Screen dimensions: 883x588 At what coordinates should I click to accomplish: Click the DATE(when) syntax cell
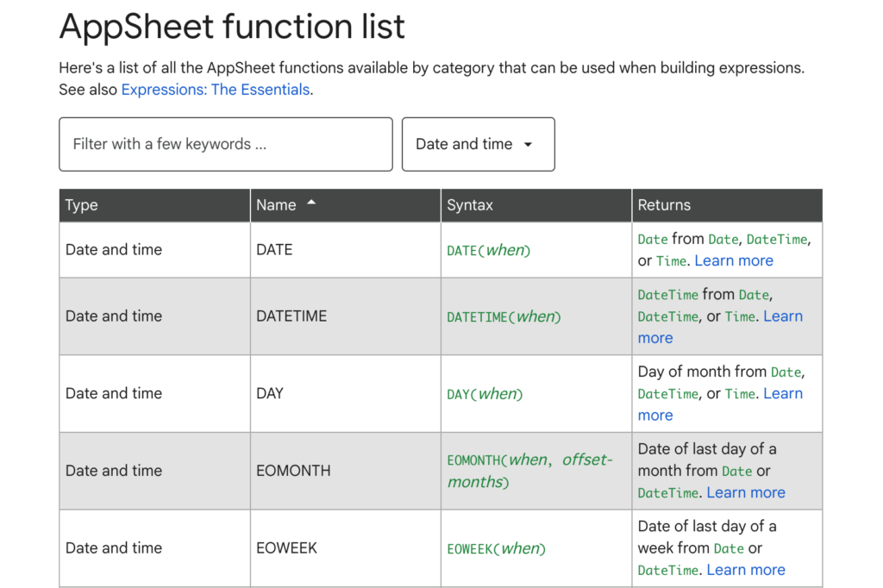tap(536, 249)
